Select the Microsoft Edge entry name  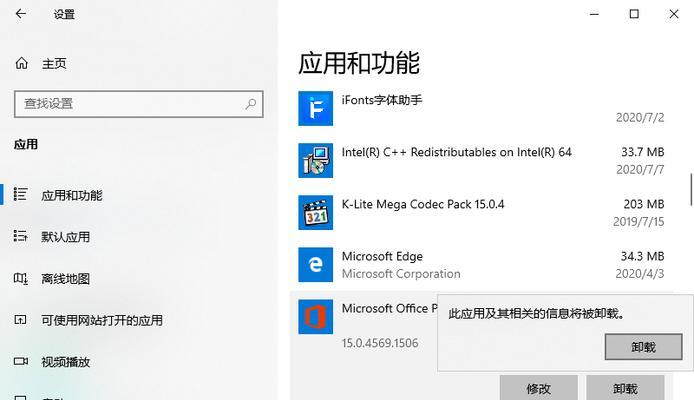tap(382, 256)
